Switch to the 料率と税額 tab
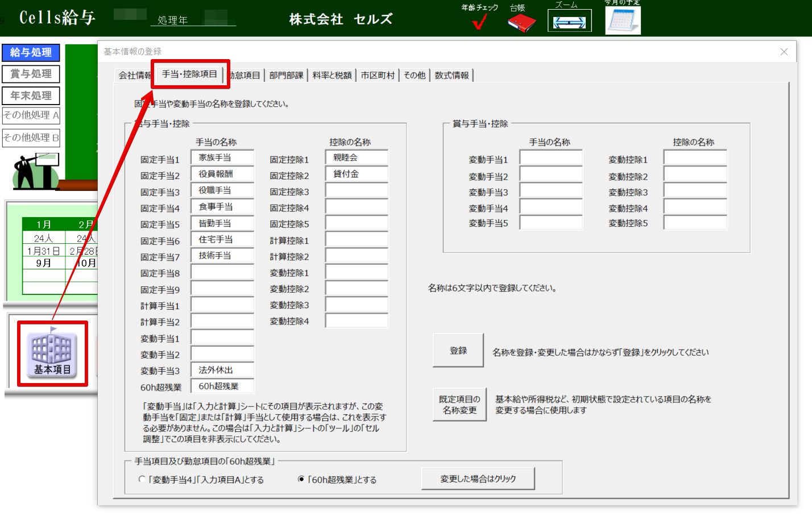The width and height of the screenshot is (812, 520). [x=332, y=76]
